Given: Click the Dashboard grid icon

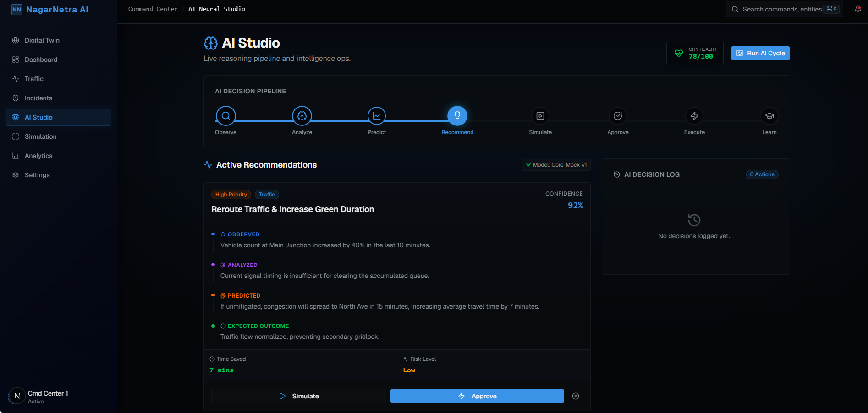Looking at the screenshot, I should (16, 60).
